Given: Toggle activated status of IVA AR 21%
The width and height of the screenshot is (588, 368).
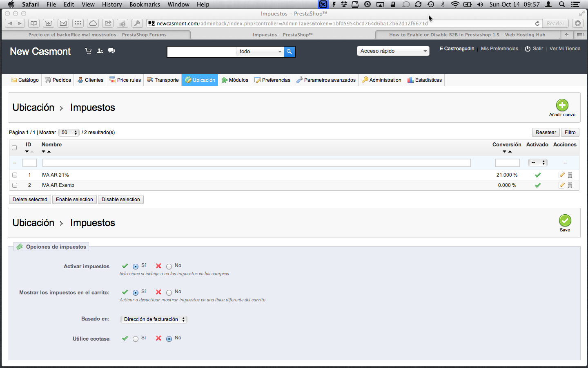Looking at the screenshot, I should click(x=538, y=175).
